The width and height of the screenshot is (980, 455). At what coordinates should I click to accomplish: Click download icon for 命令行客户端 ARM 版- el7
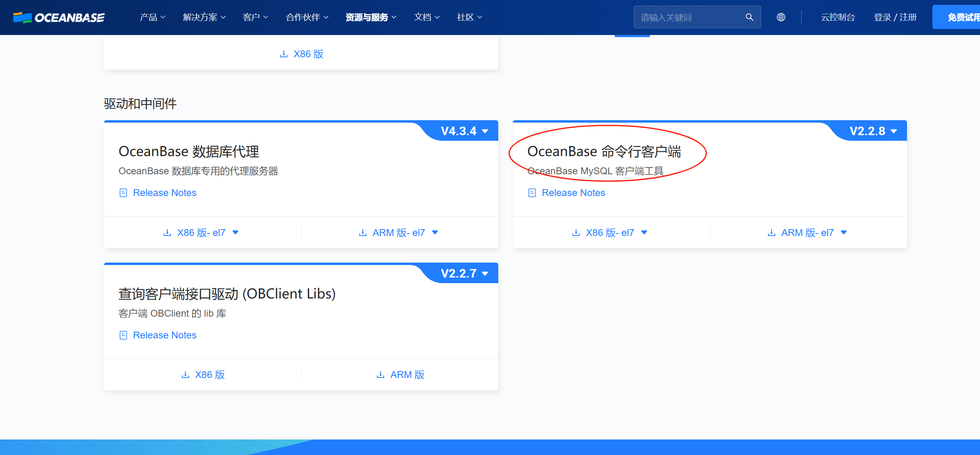(x=772, y=233)
